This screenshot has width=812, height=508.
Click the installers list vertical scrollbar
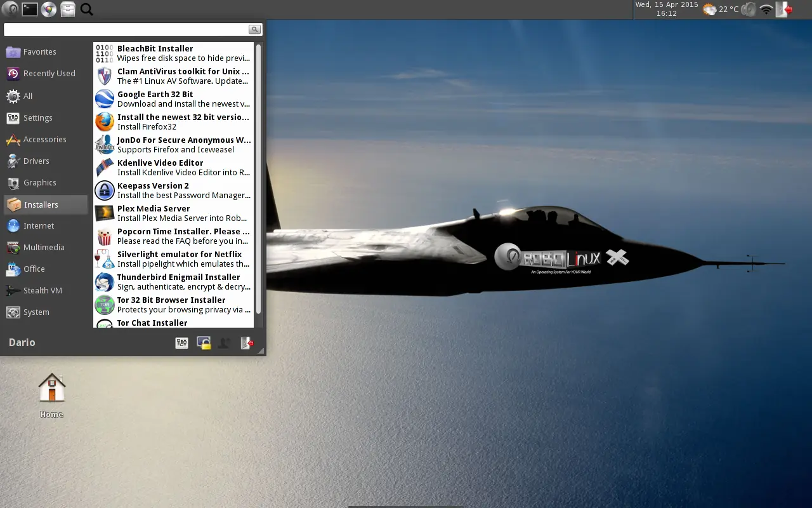[x=259, y=178]
